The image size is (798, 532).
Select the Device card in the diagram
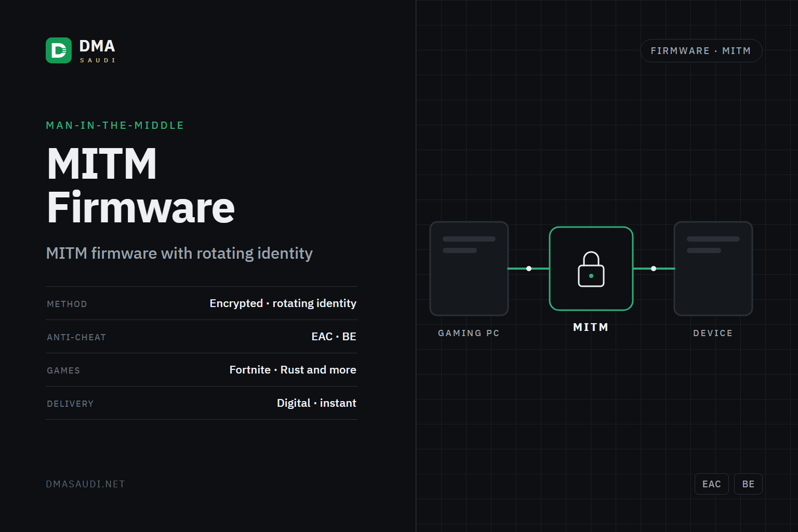click(x=713, y=269)
